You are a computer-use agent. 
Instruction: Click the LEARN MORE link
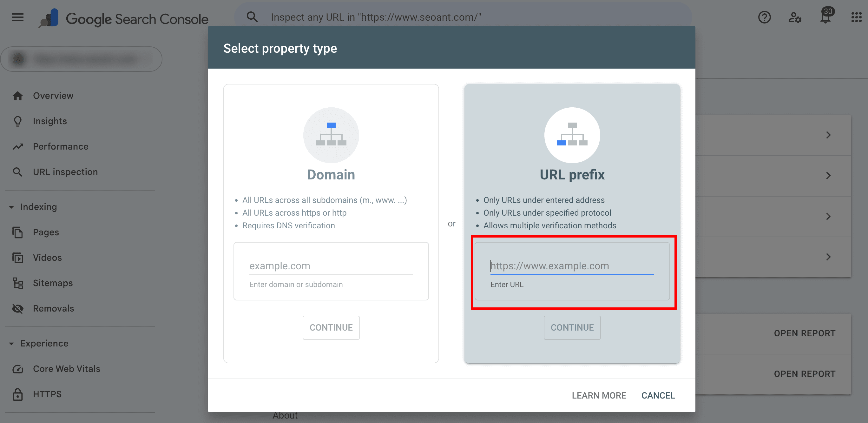(x=599, y=395)
